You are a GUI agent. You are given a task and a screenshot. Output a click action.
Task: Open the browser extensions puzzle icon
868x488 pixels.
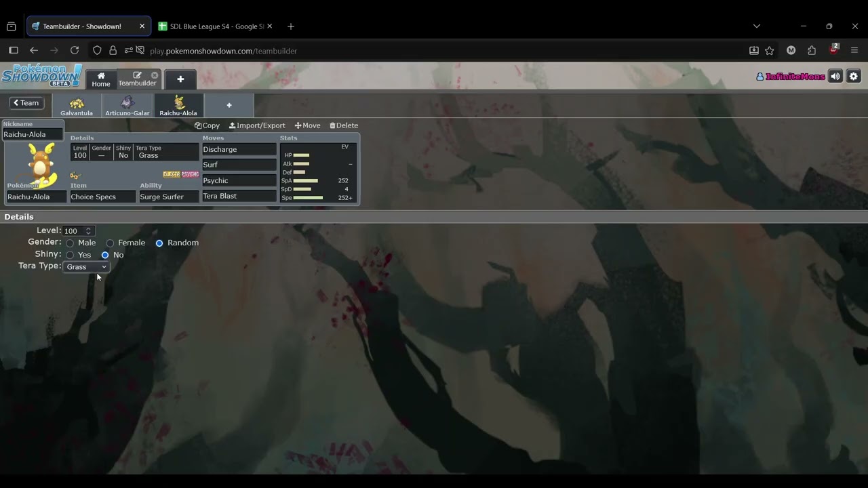[x=812, y=50]
